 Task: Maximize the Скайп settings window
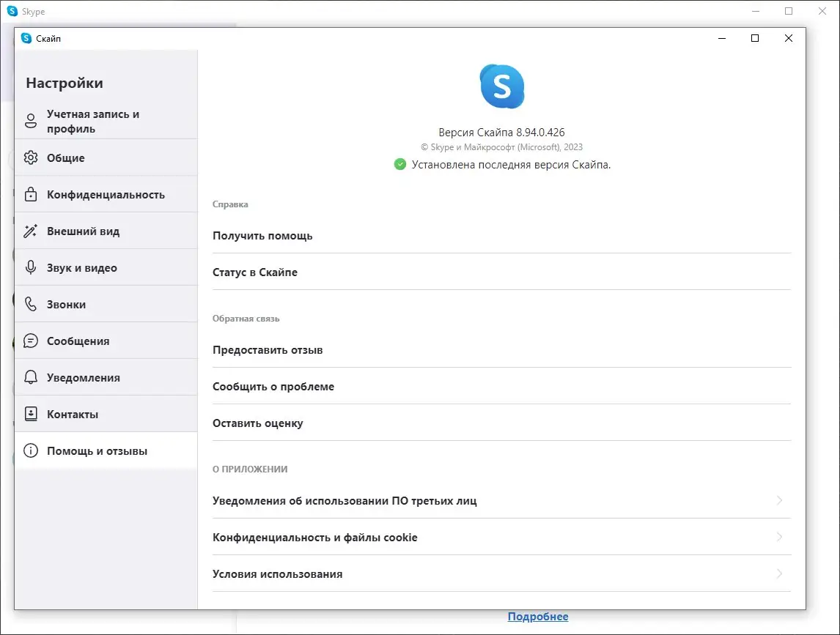(755, 38)
